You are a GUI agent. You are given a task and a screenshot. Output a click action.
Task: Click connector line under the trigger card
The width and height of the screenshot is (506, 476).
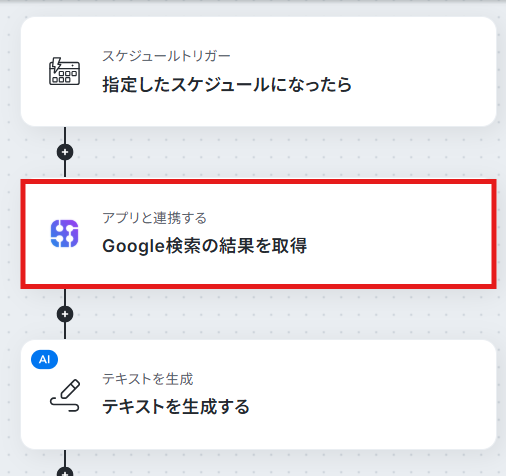65,135
